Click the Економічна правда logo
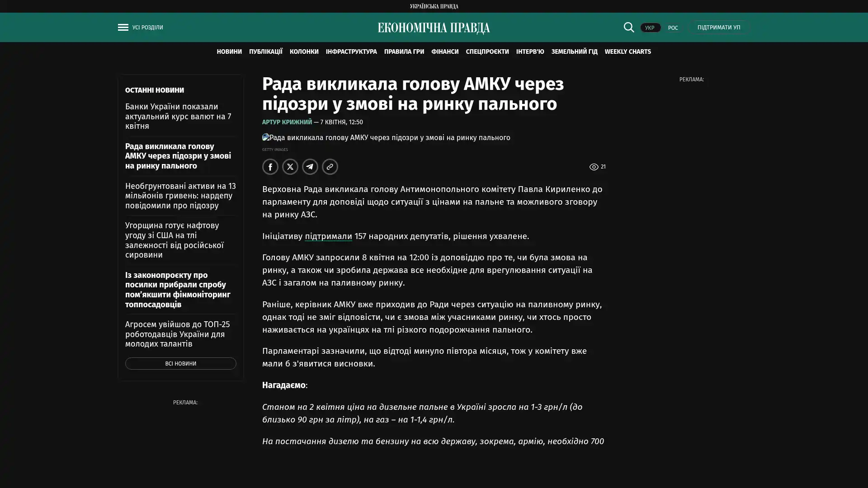Image resolution: width=868 pixels, height=488 pixels. (x=434, y=28)
